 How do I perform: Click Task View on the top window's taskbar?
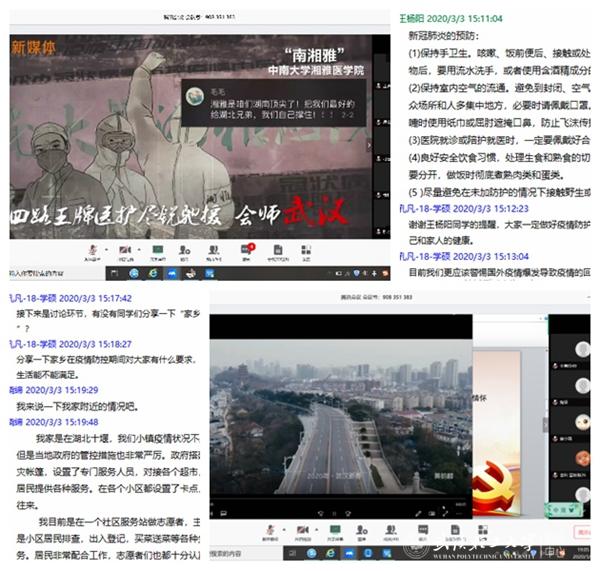(114, 273)
